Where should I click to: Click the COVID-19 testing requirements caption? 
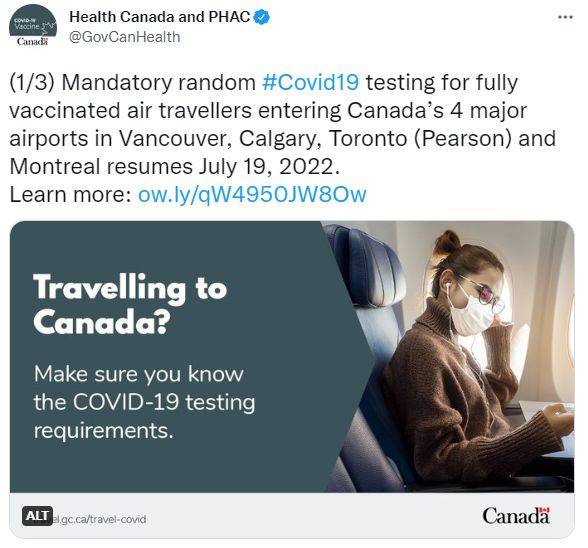[x=144, y=402]
